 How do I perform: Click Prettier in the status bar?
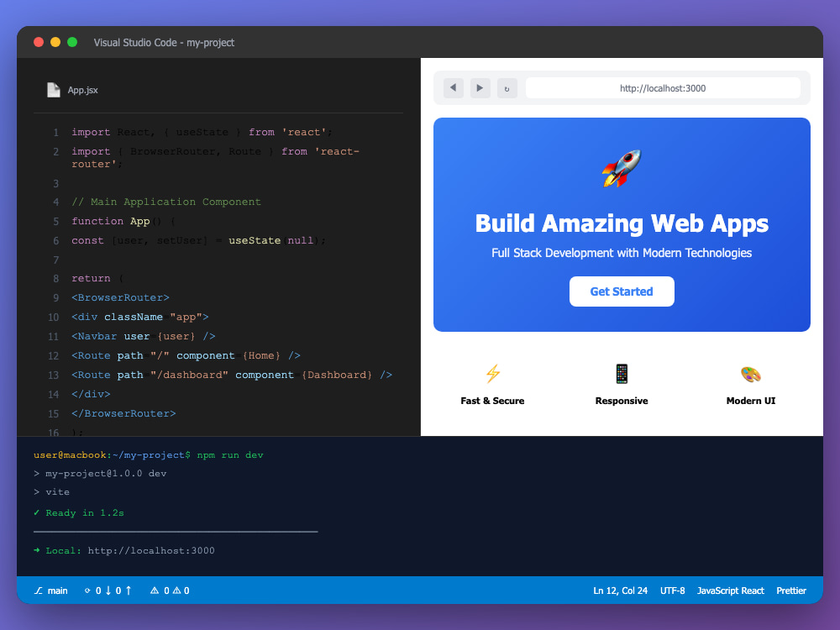pyautogui.click(x=791, y=591)
